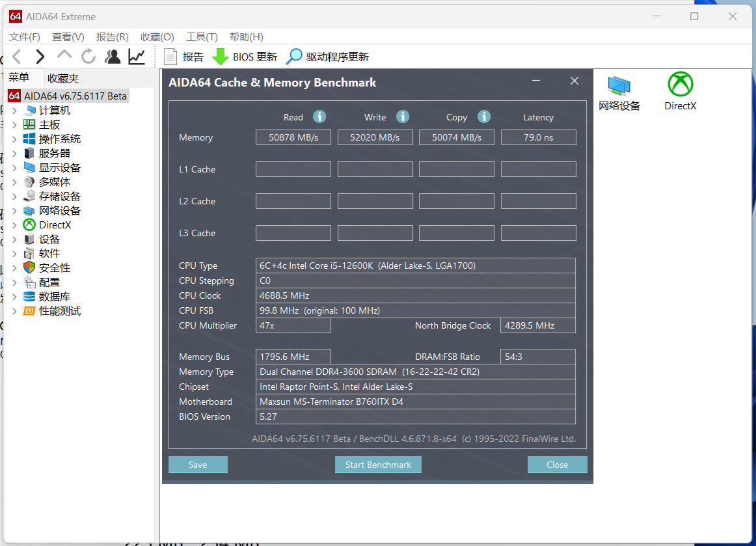Select 配置 in the tree
The image size is (756, 546).
[x=49, y=282]
